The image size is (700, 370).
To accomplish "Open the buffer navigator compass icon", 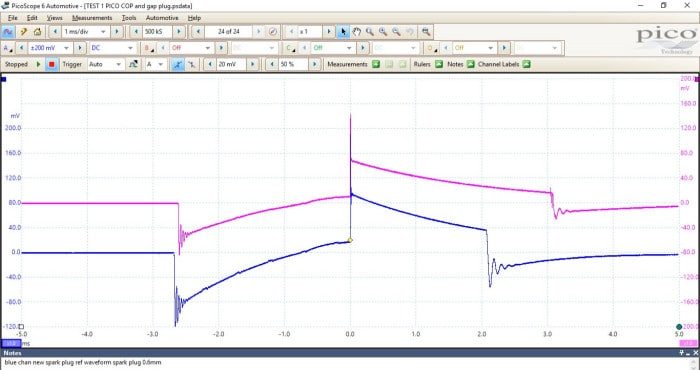I will click(273, 32).
